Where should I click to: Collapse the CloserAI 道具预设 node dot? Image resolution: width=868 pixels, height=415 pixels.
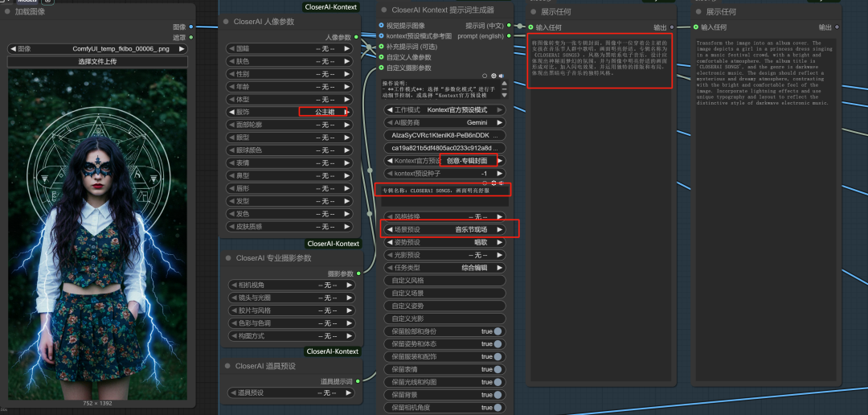[227, 366]
